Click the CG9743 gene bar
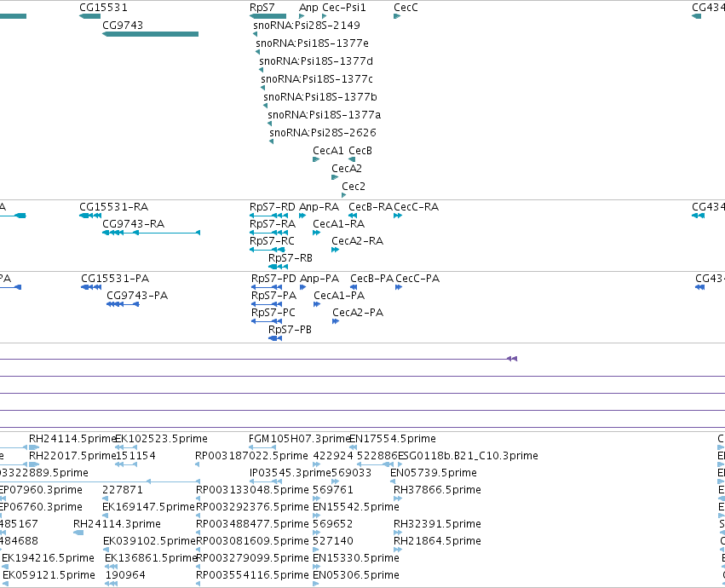Viewport: 725px width, 588px height. (150, 34)
